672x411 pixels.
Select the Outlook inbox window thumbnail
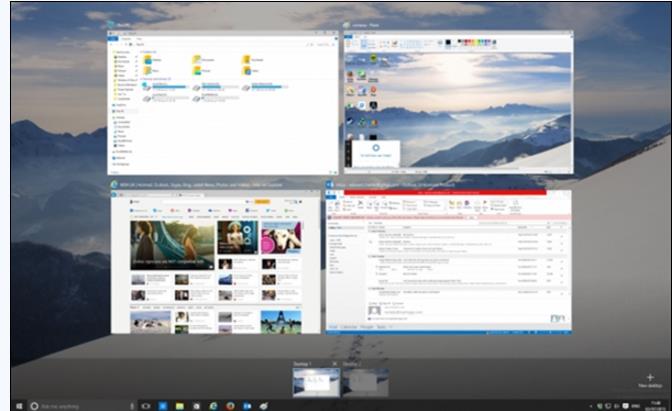tap(448, 262)
